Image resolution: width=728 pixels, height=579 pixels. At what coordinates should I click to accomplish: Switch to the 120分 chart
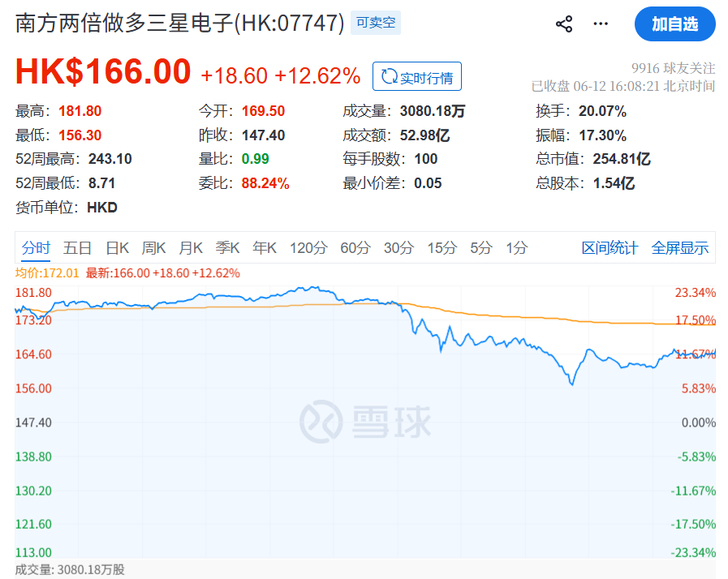click(308, 248)
